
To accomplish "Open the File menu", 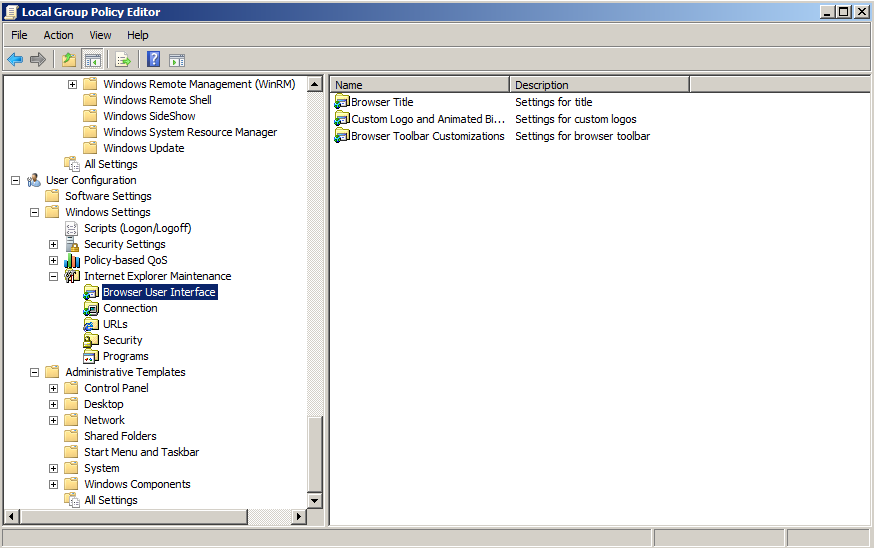I will pos(19,35).
